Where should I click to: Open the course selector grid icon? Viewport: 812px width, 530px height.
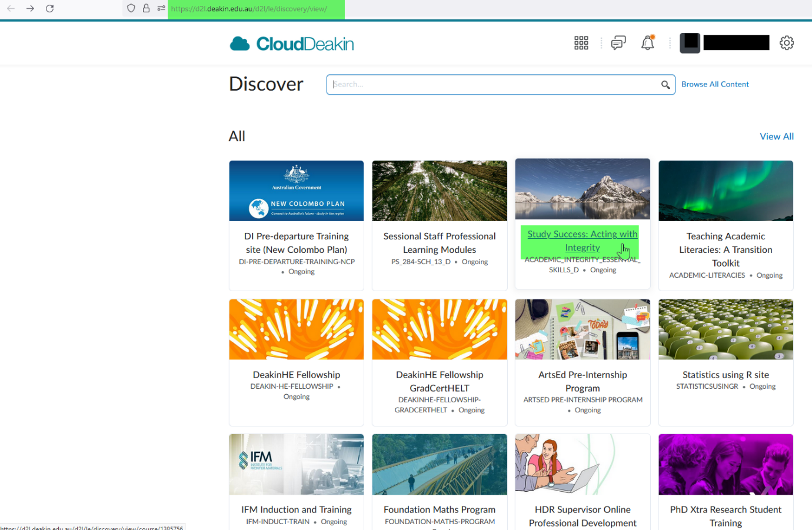tap(581, 43)
